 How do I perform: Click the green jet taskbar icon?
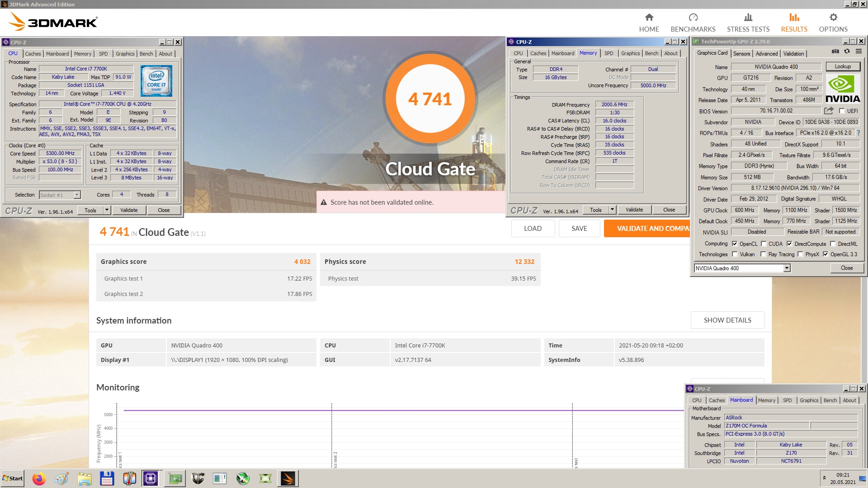[243, 479]
